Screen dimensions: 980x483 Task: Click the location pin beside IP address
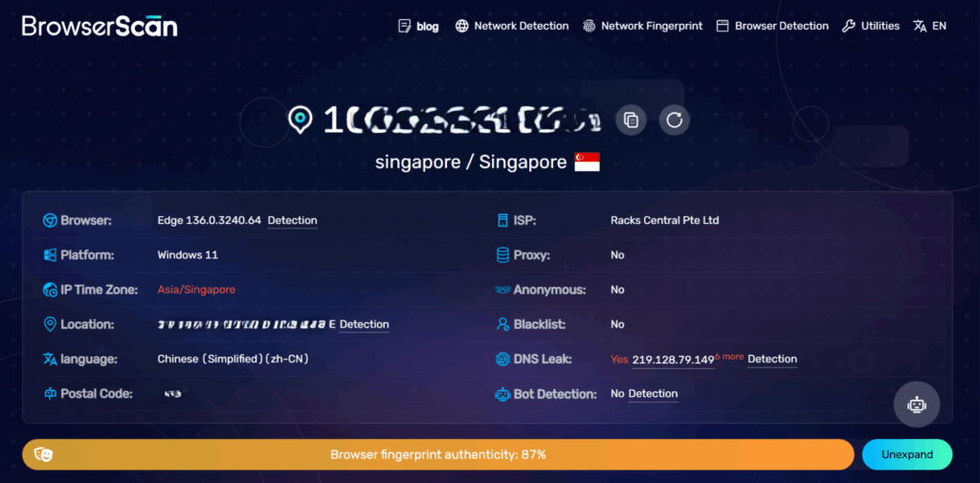tap(300, 120)
